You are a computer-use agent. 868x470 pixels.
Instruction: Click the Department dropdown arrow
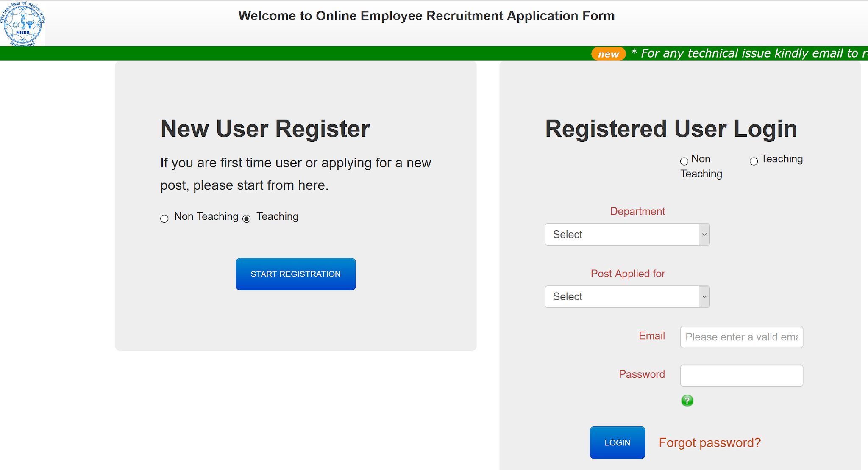(704, 235)
